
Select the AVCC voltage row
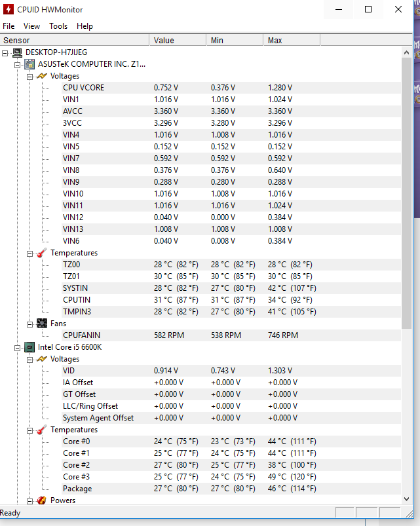[x=231, y=111]
